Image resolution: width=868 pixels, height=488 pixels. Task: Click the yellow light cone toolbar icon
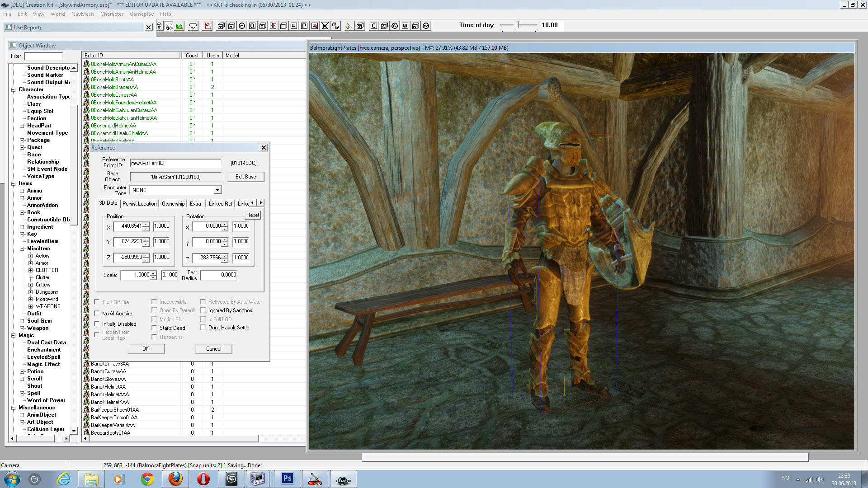tap(349, 26)
